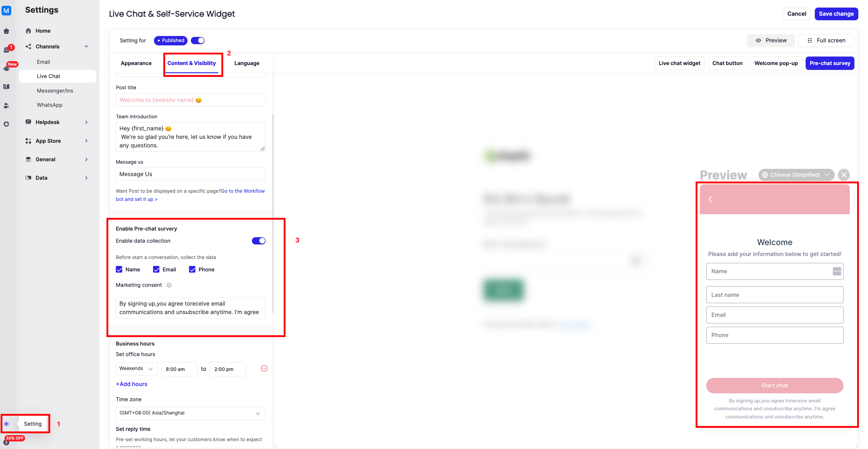Viewport: 868px width, 449px height.
Task: Expand the Data section chevron
Action: coord(86,178)
